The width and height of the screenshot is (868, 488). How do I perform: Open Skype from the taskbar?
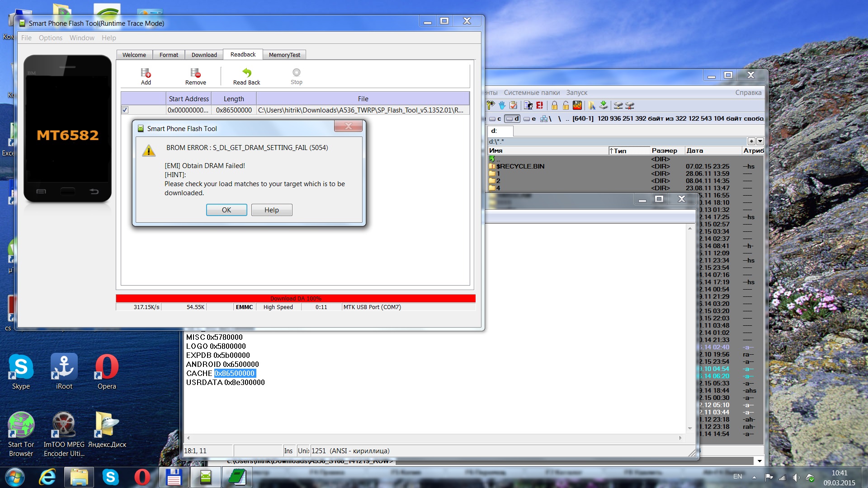coord(110,477)
